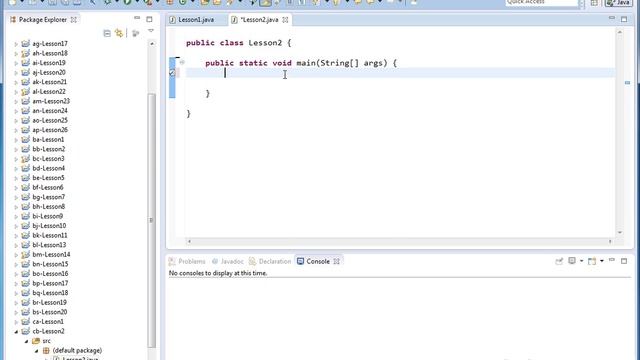Collapse the (default package) node

coord(36,351)
